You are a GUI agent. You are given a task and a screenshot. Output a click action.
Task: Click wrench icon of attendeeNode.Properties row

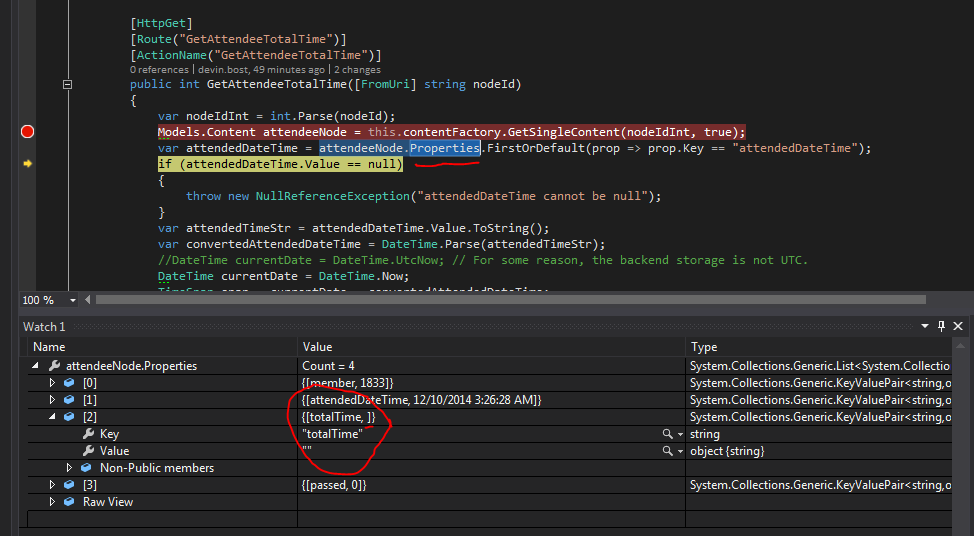click(x=55, y=366)
